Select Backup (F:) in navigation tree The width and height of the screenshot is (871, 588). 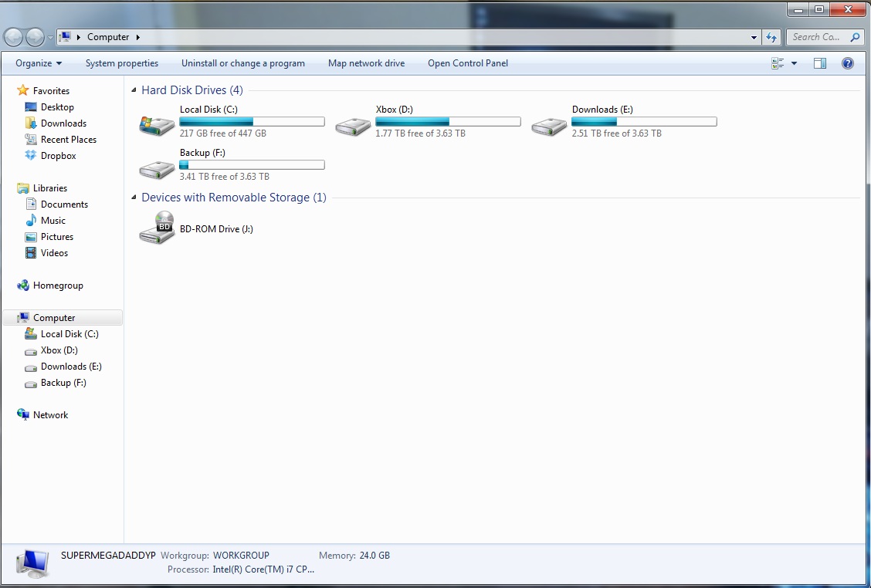pos(63,383)
